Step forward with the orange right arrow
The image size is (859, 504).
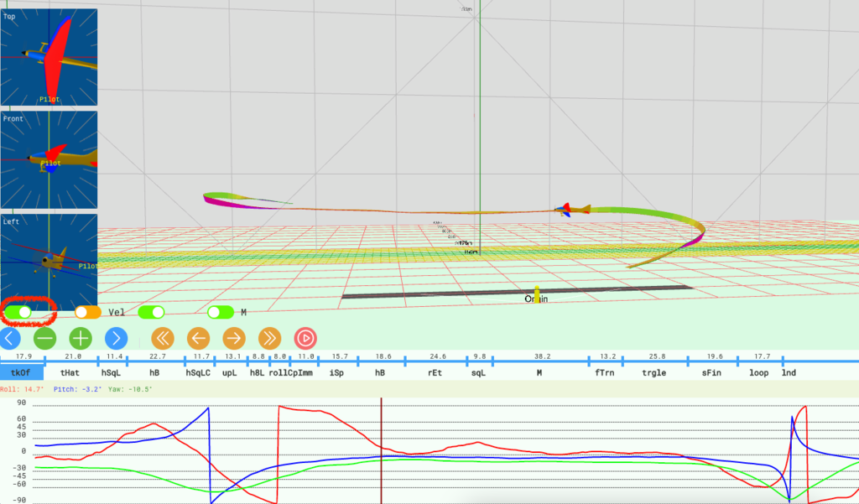(234, 339)
